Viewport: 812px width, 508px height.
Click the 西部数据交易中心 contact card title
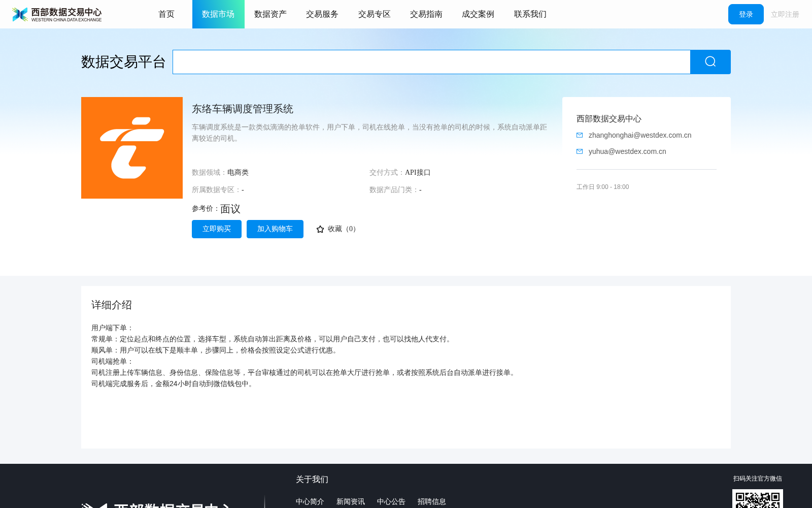point(609,119)
